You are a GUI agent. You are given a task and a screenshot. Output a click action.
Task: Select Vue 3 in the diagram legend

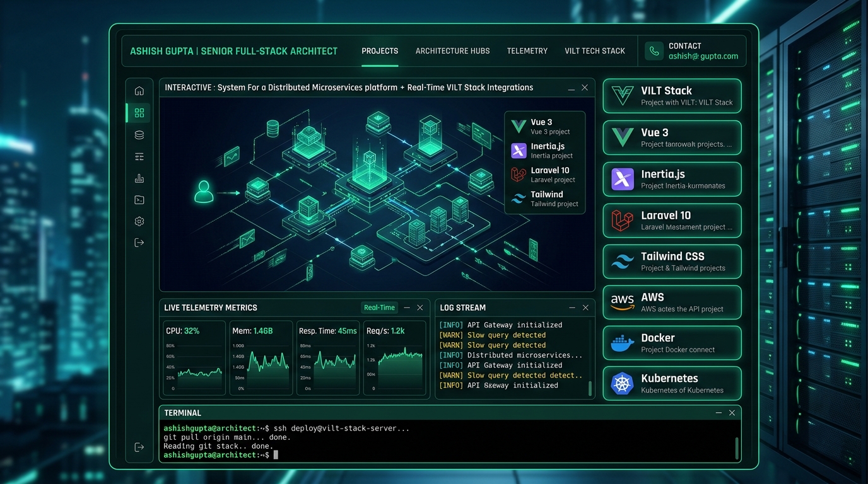pyautogui.click(x=544, y=127)
